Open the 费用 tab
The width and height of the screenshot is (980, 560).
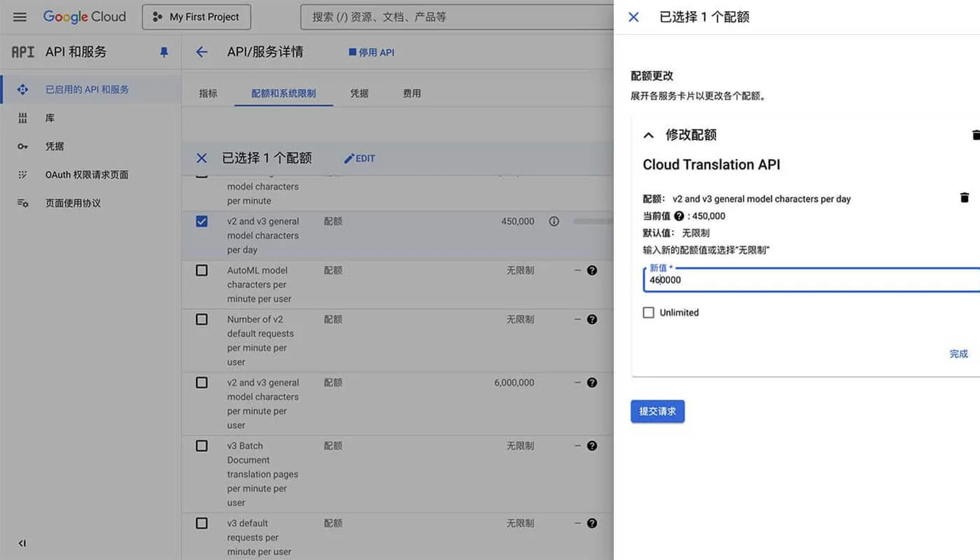tap(412, 92)
